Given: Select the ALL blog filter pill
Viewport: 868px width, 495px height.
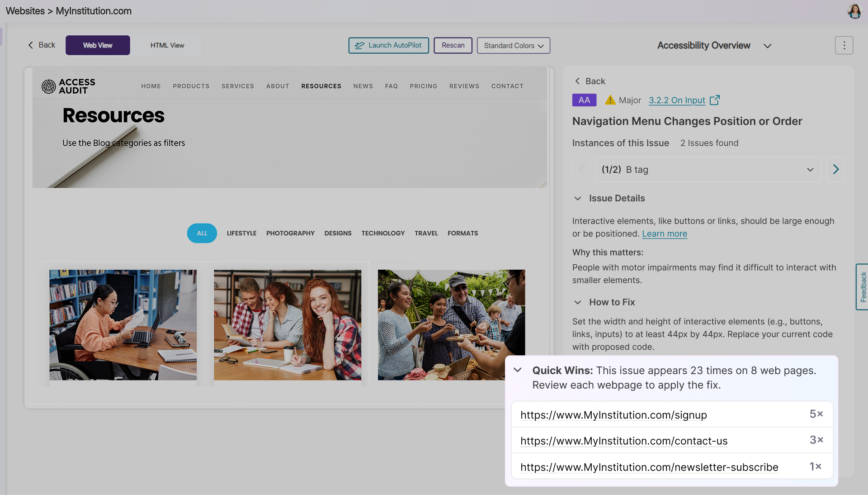Looking at the screenshot, I should 202,233.
